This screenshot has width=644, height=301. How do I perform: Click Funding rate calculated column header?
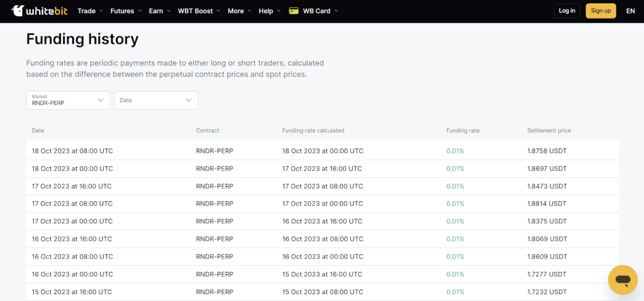(313, 130)
